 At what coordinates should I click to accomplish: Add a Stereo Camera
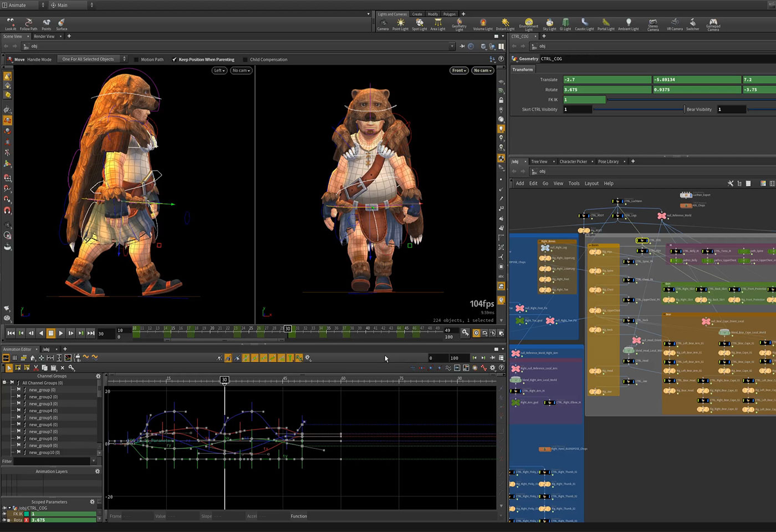654,24
